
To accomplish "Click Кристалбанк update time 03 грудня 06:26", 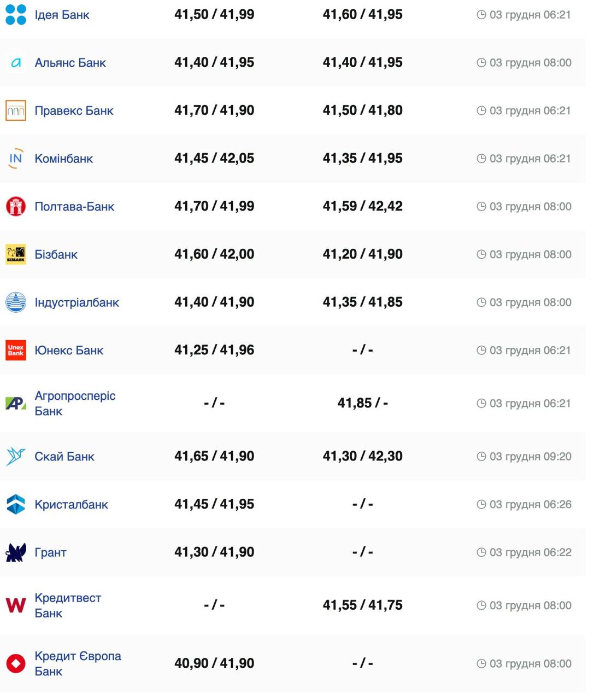I will pyautogui.click(x=530, y=504).
